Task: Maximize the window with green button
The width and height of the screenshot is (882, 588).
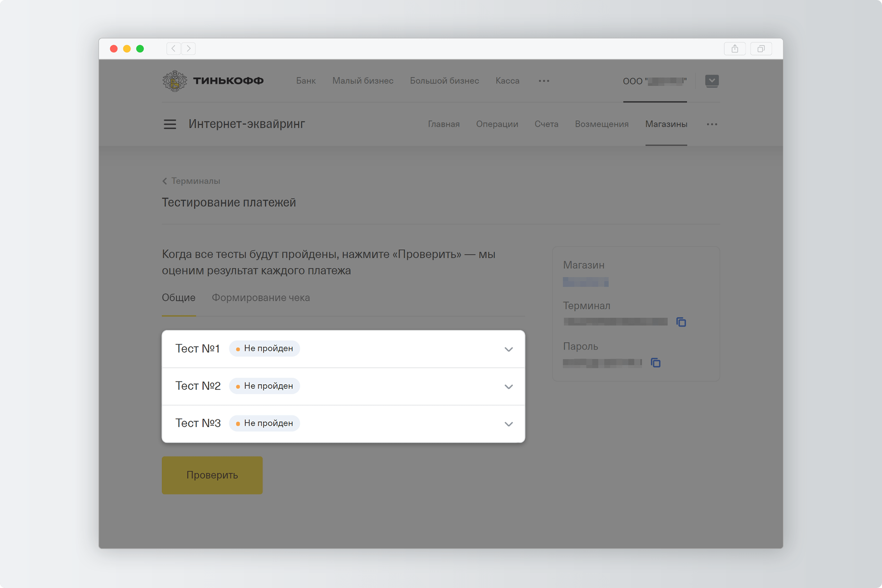Action: 140,49
